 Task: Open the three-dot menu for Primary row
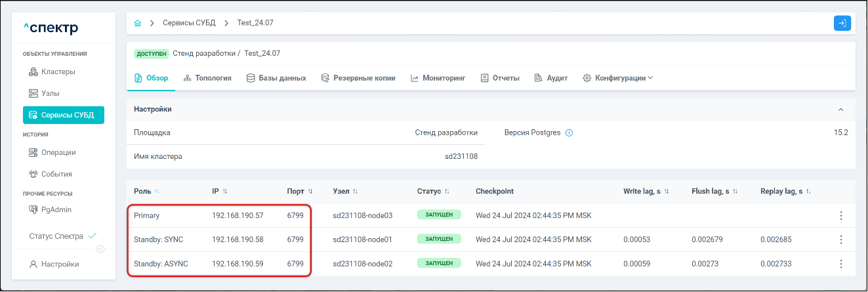pos(840,215)
